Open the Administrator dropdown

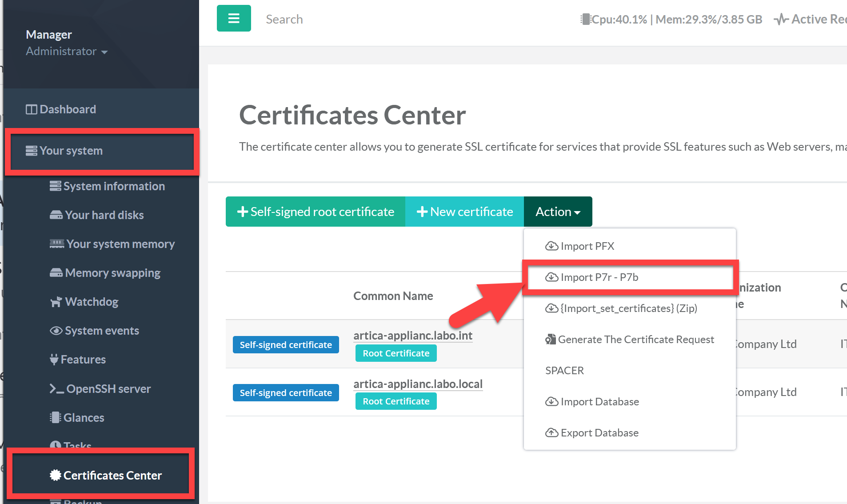[x=67, y=52]
